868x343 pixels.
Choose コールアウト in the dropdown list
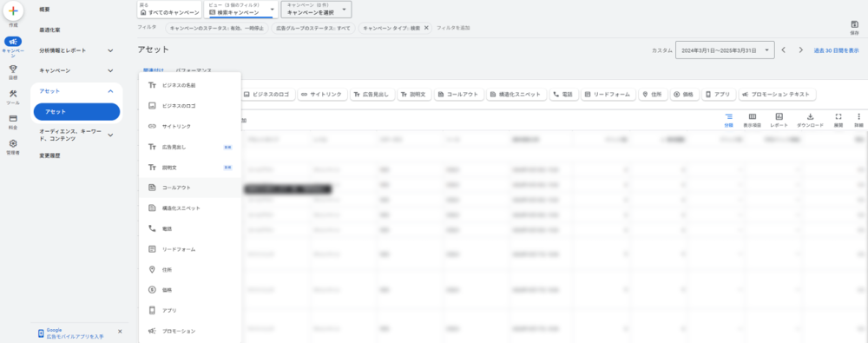[x=190, y=188]
